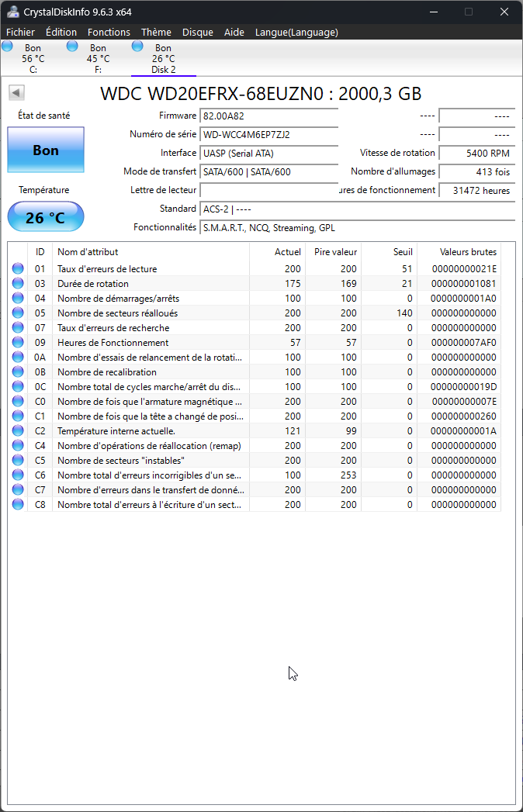This screenshot has width=523, height=812.
Task: Open the Fichier menu
Action: point(20,32)
